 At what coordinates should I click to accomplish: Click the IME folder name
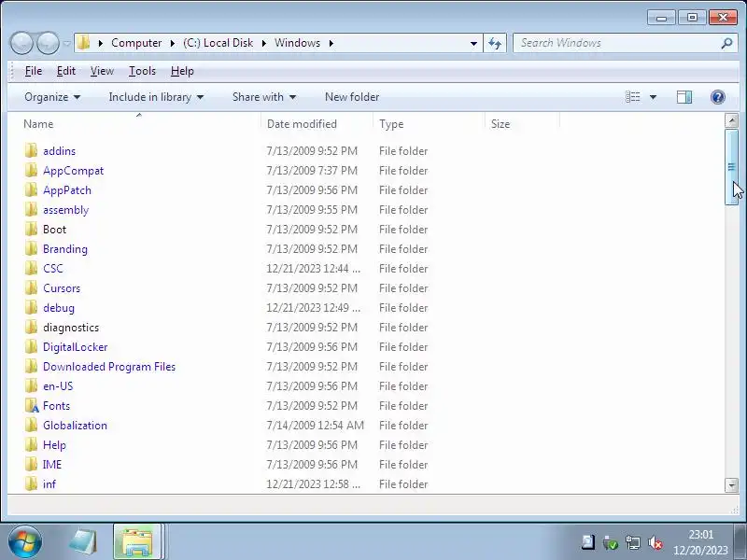(x=52, y=464)
